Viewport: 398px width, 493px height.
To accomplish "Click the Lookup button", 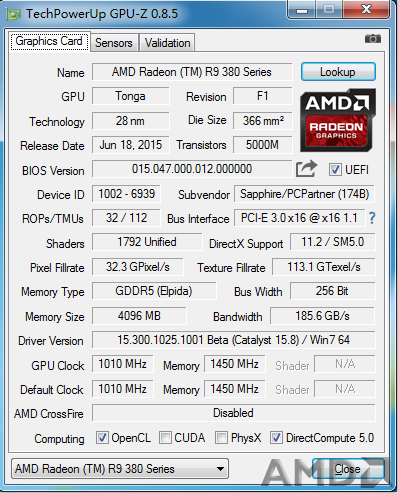I will tap(338, 72).
